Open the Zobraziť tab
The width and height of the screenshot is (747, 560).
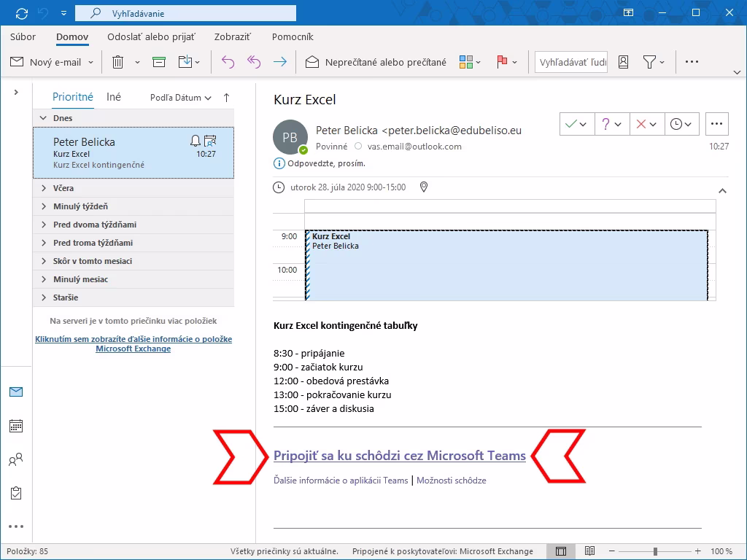point(233,36)
